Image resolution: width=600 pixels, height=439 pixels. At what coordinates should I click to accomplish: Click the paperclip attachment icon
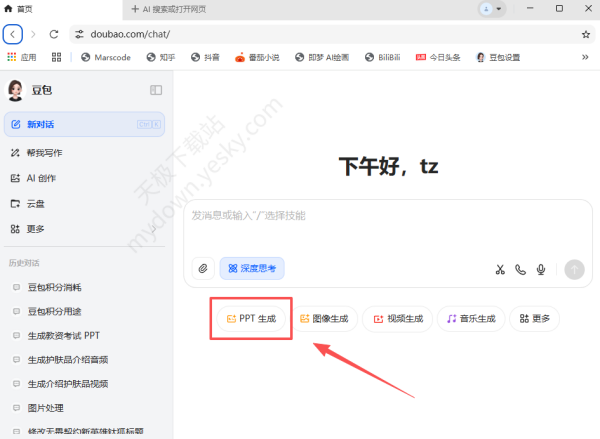click(204, 268)
